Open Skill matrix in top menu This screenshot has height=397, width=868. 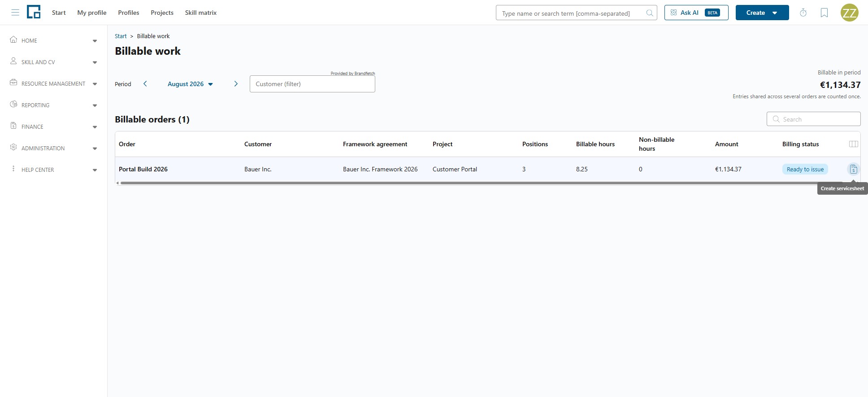201,13
